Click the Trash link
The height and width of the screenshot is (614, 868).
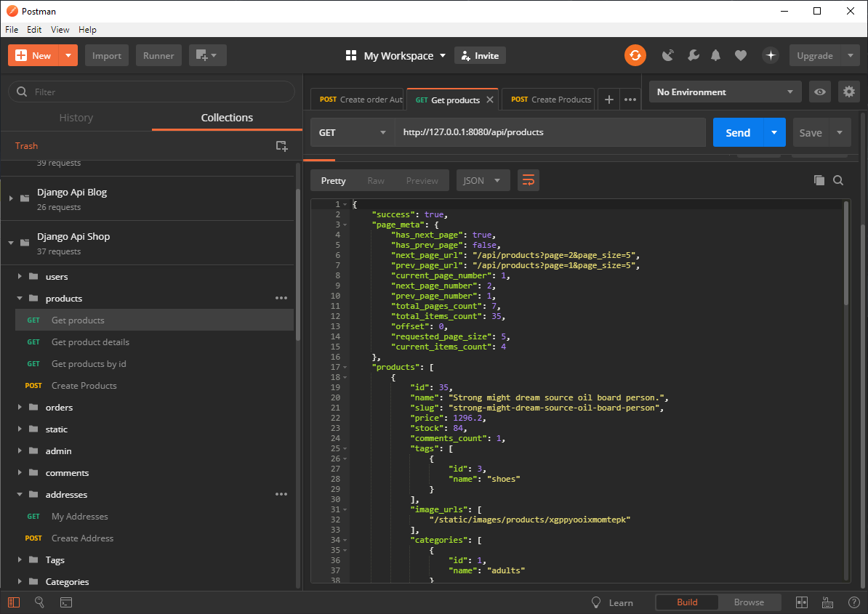click(27, 146)
